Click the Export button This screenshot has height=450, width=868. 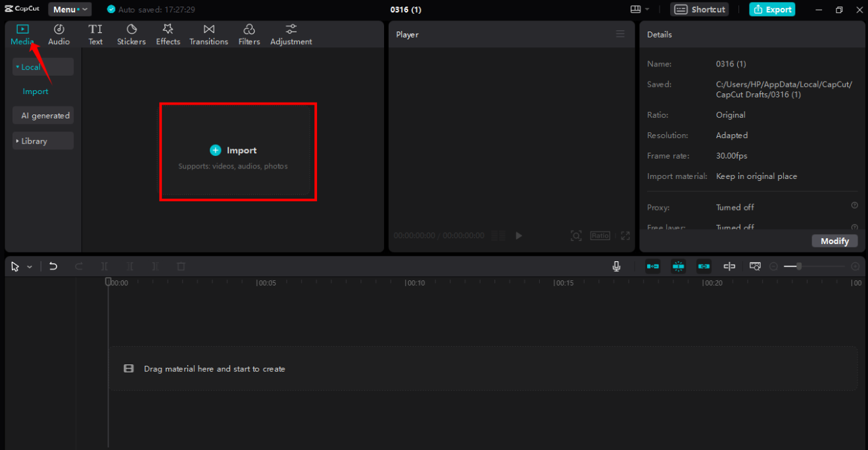tap(772, 9)
